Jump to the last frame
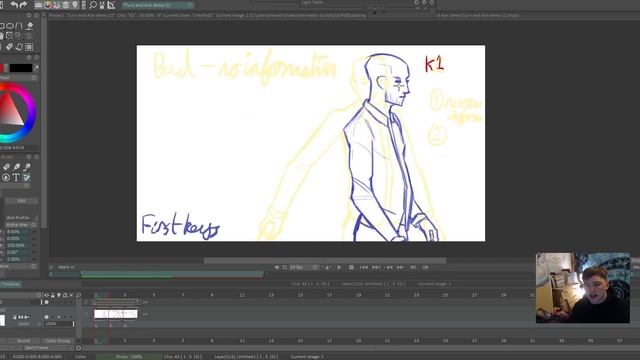 point(376,267)
